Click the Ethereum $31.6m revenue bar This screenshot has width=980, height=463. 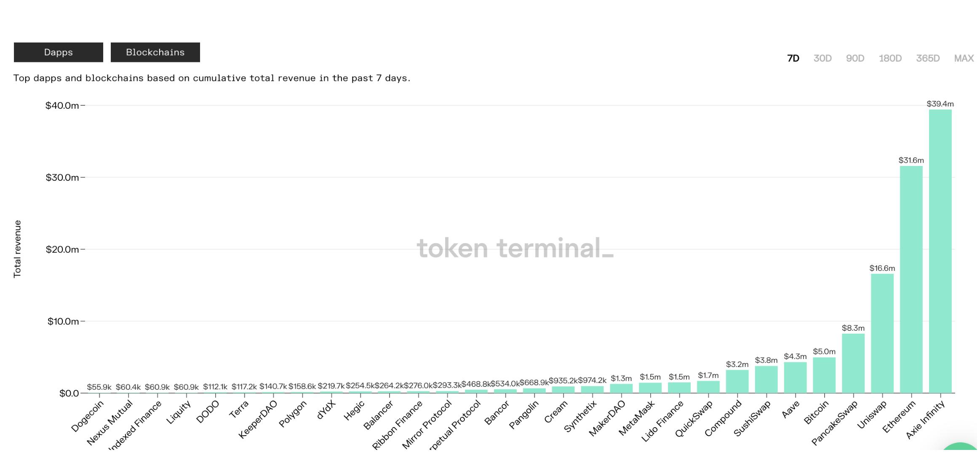[x=911, y=280]
